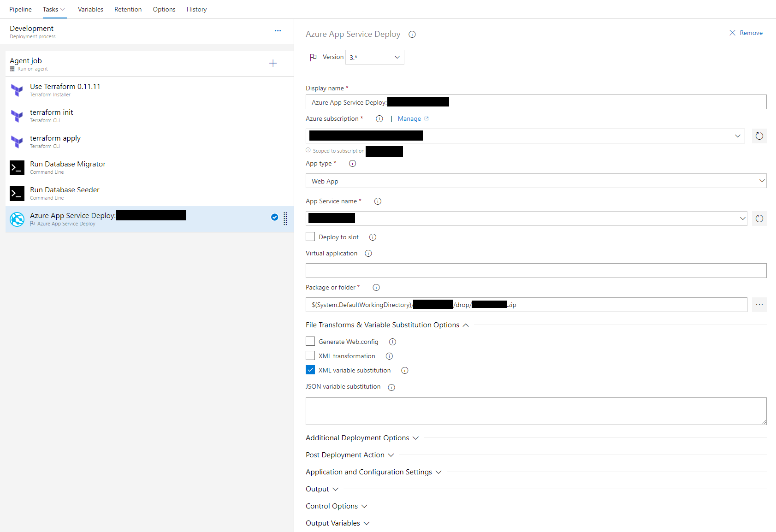Click the Azure App Service Deploy globe icon

pos(17,219)
